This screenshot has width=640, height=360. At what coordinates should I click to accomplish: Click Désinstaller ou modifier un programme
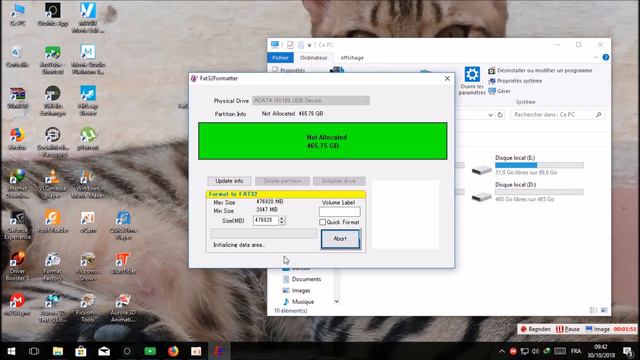540,71
